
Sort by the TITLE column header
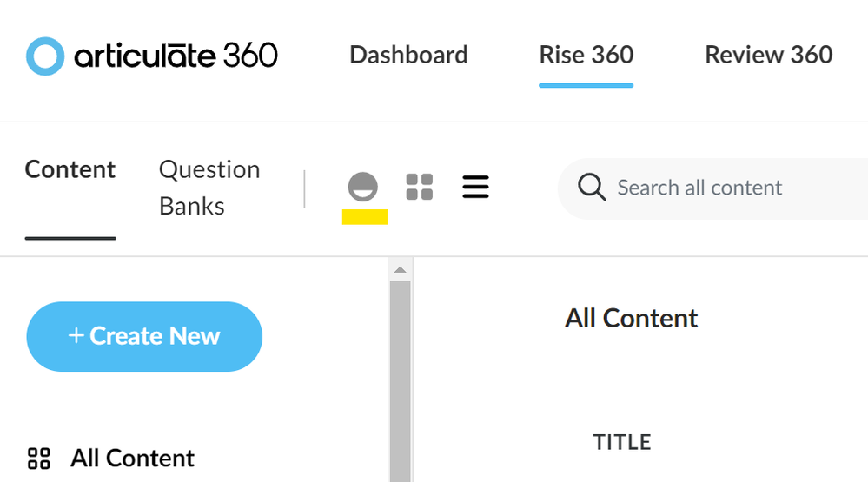(622, 442)
